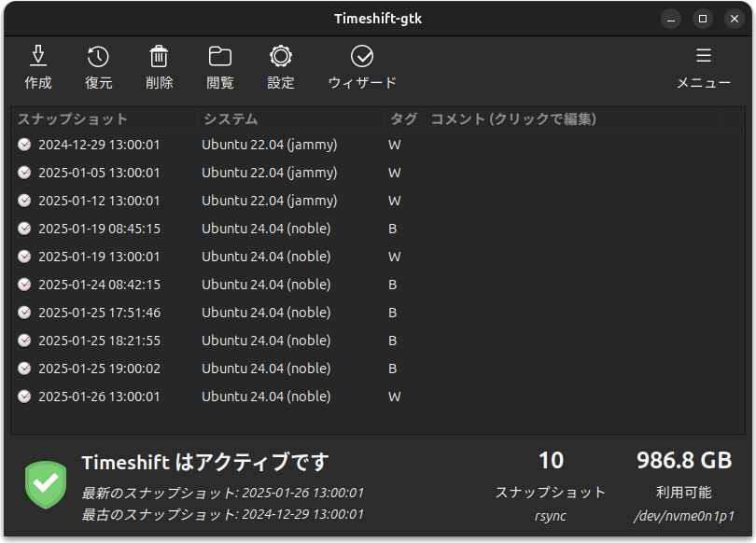The image size is (756, 543).
Task: Click the check icon beside 2024-12-29 snapshot
Action: click(x=22, y=144)
